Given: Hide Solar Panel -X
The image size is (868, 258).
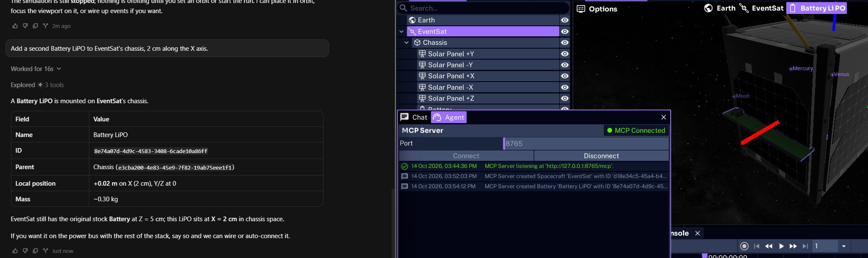Looking at the screenshot, I should [565, 87].
